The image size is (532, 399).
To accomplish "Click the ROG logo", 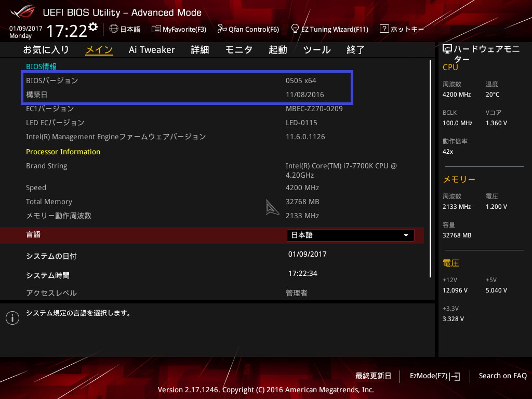I will click(23, 11).
